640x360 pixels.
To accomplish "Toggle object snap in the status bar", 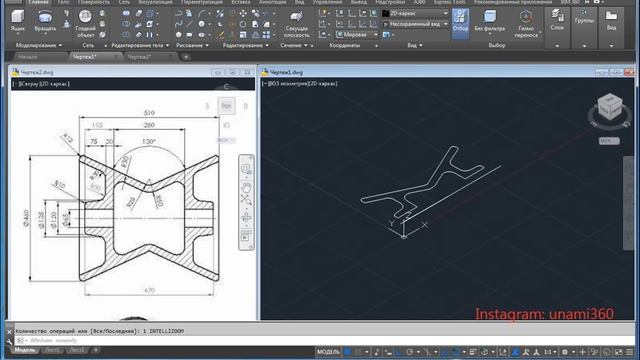I will (456, 352).
